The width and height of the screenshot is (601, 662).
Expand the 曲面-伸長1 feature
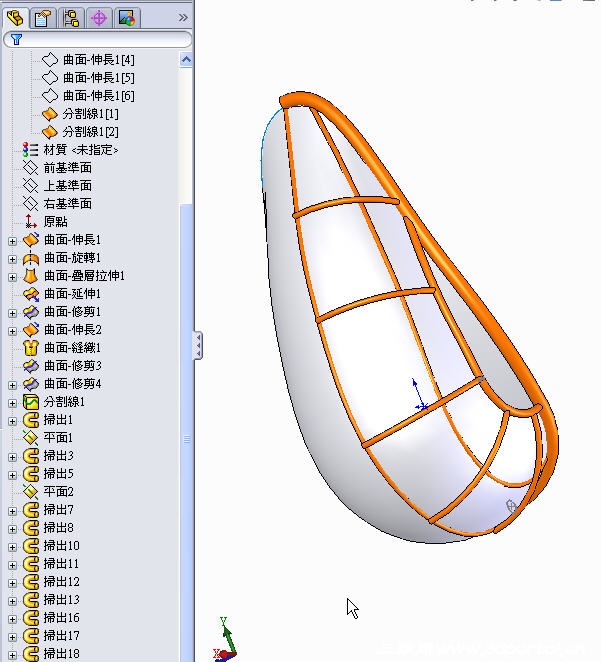click(x=13, y=241)
